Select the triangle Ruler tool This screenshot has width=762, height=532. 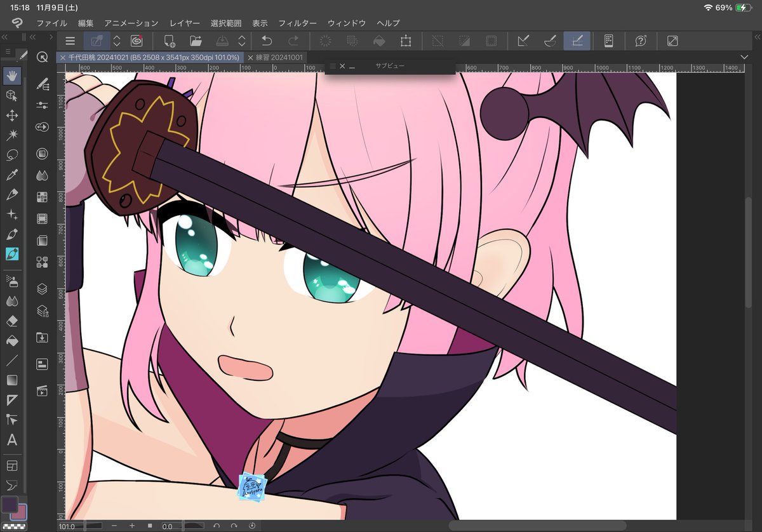point(11,399)
